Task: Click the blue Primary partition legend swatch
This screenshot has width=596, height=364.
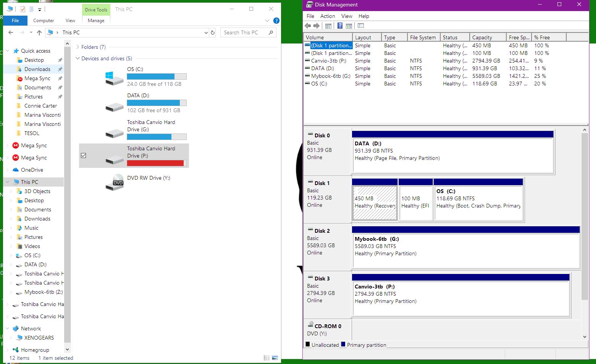Action: tap(343, 344)
